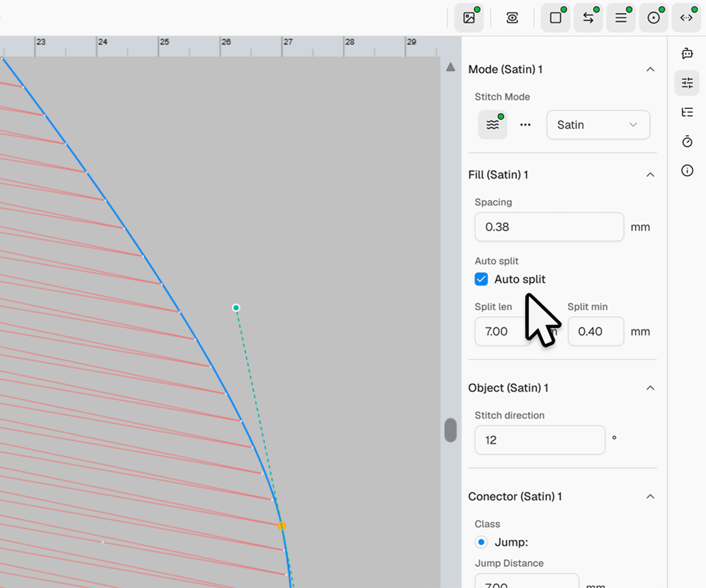Click the circle target toolbar icon
Viewport: 706px width, 588px height.
[653, 18]
